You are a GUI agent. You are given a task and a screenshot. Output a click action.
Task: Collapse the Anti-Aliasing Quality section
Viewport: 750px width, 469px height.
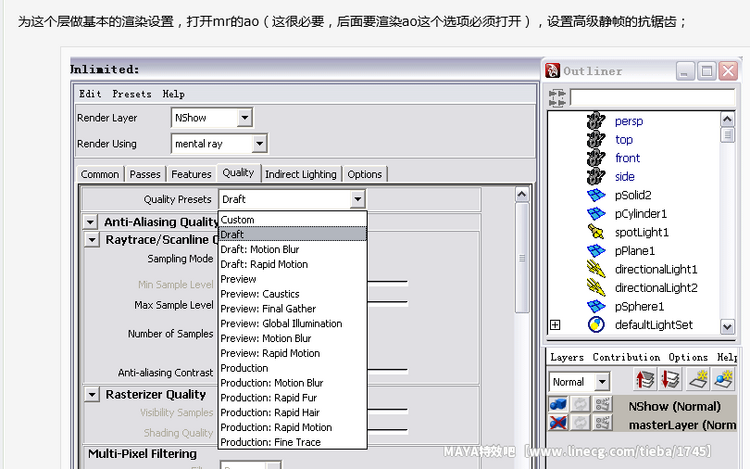tap(90, 222)
